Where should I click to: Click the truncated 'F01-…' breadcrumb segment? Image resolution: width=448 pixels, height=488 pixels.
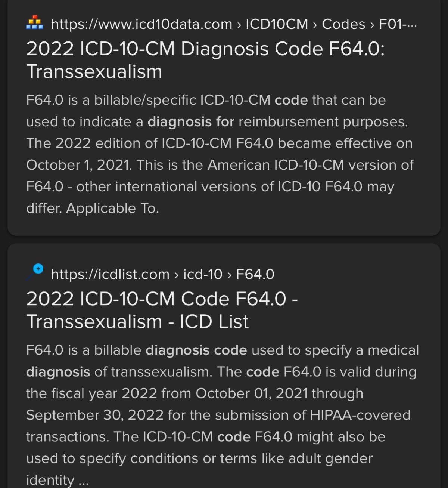398,24
